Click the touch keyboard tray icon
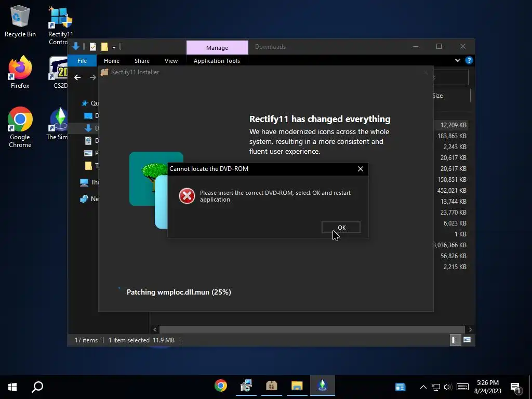The width and height of the screenshot is (532, 399). click(x=462, y=387)
